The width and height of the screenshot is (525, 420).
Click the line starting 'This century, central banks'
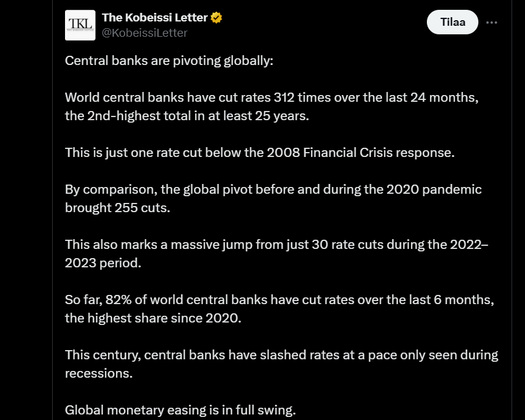point(281,354)
